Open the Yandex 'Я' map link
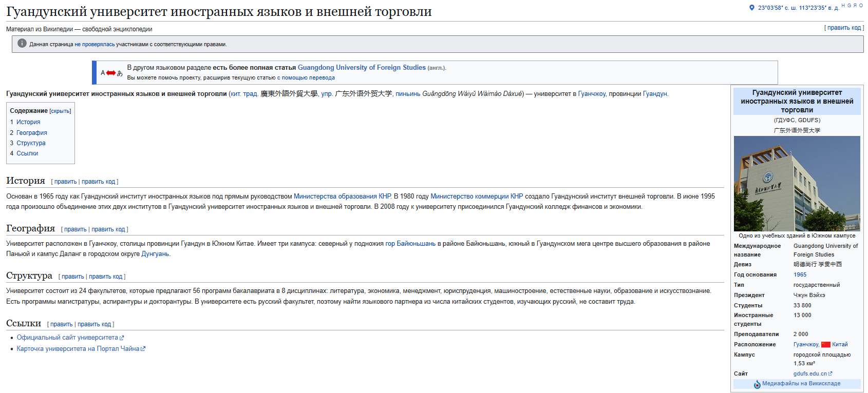Screen dimensions: 868x393 point(855,6)
